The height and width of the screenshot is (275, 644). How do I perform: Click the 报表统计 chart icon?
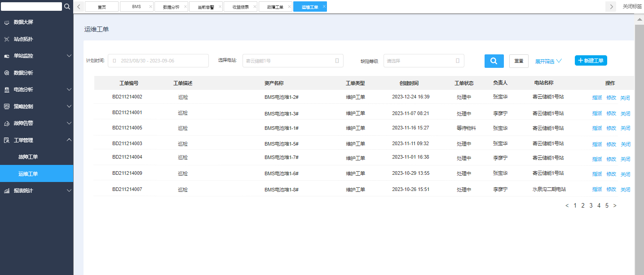[7, 191]
